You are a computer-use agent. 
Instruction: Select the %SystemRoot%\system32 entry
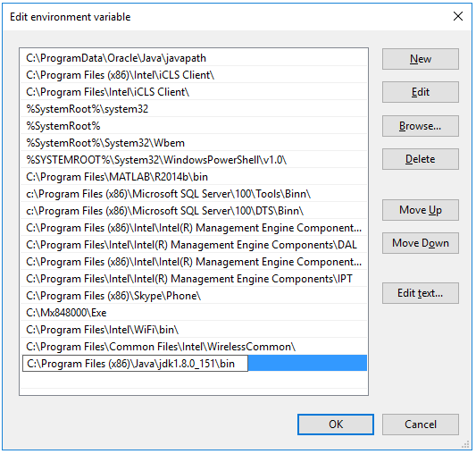[194, 109]
